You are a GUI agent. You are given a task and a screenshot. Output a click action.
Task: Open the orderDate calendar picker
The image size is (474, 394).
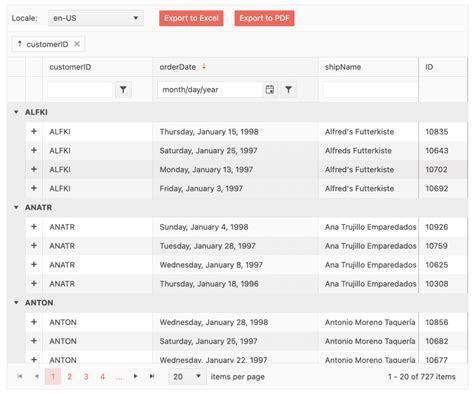pos(270,90)
